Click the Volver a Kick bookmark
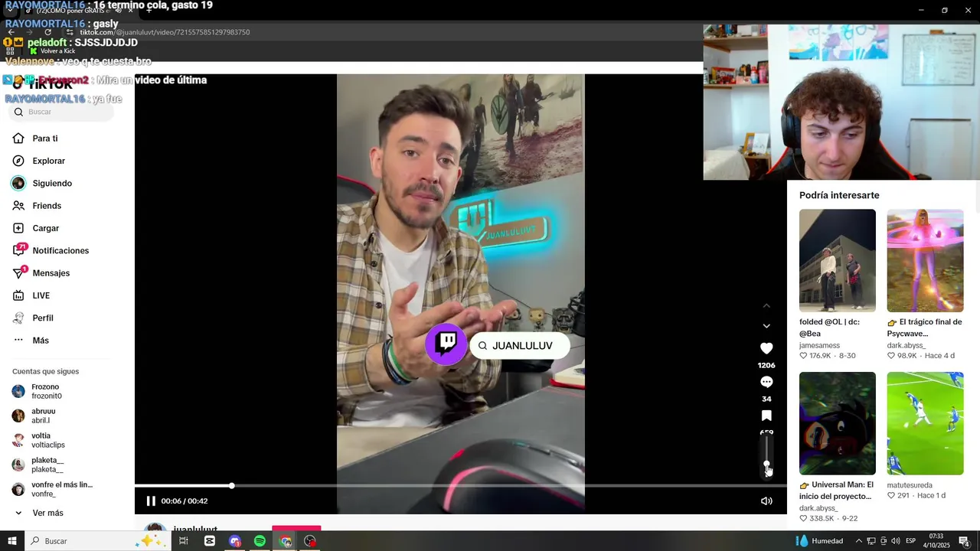This screenshot has height=551, width=980. [52, 51]
